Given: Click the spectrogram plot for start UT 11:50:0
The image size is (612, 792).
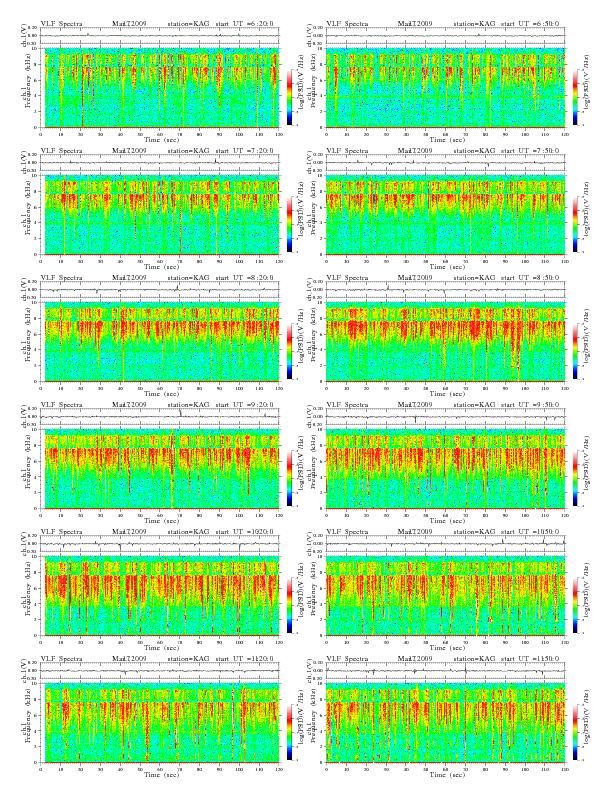Looking at the screenshot, I should pyautogui.click(x=445, y=723).
